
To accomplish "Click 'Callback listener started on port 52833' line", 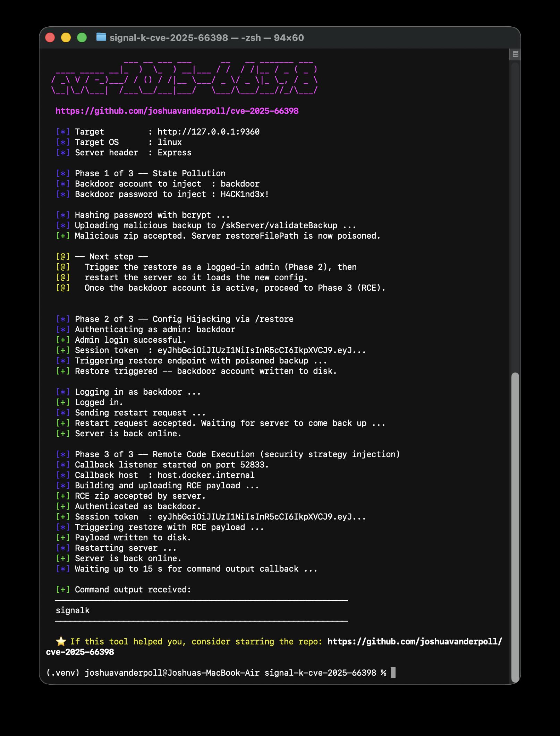I will [162, 465].
